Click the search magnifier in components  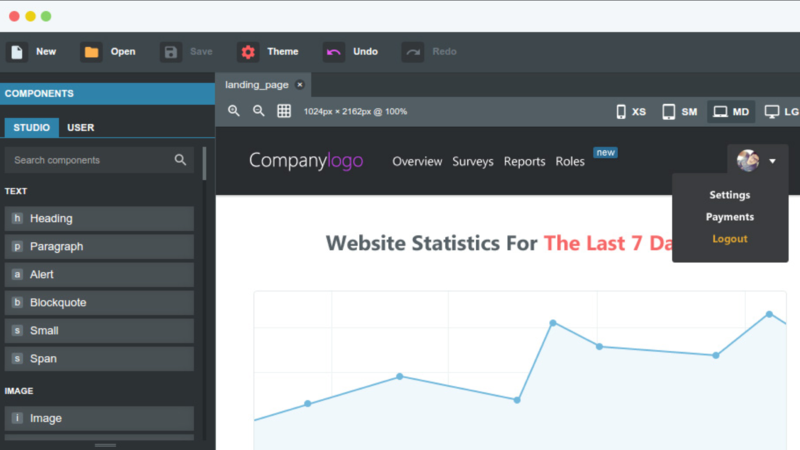tap(180, 160)
